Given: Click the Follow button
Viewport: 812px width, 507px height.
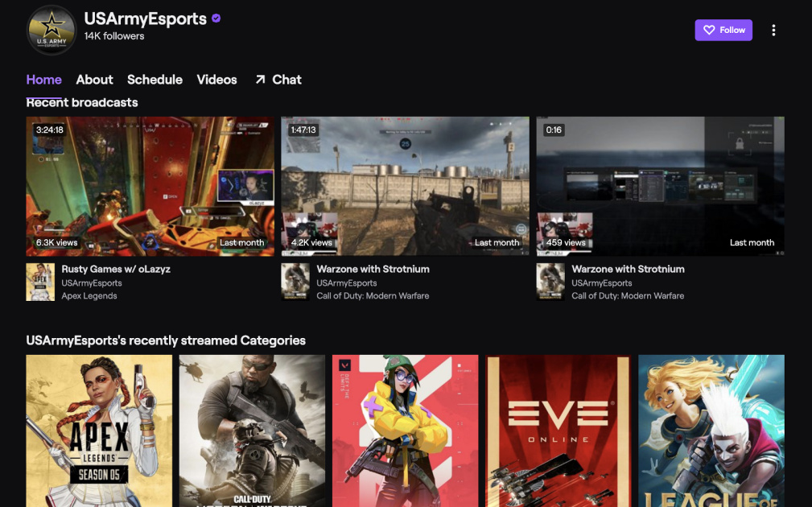Looking at the screenshot, I should (723, 31).
